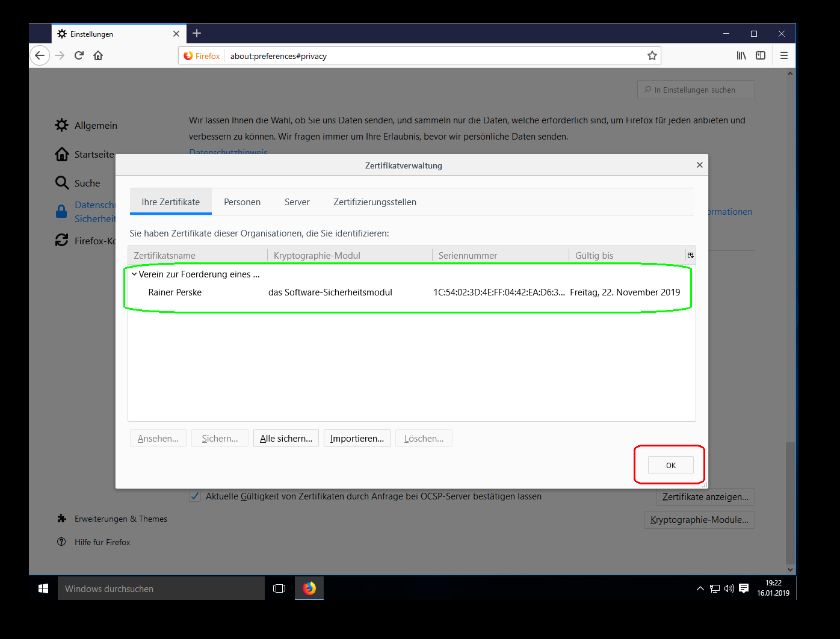Viewport: 840px width, 639px height.
Task: Collapse the Verein zur Foerderung tree entry
Action: click(134, 274)
